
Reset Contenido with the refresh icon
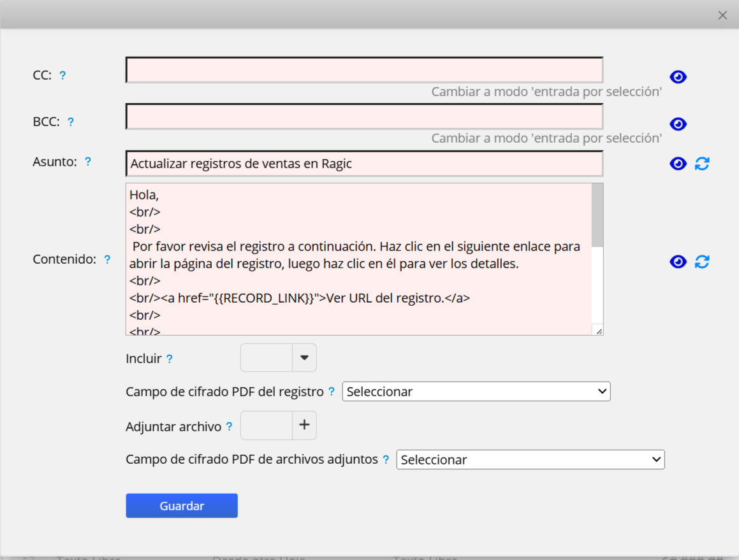702,261
